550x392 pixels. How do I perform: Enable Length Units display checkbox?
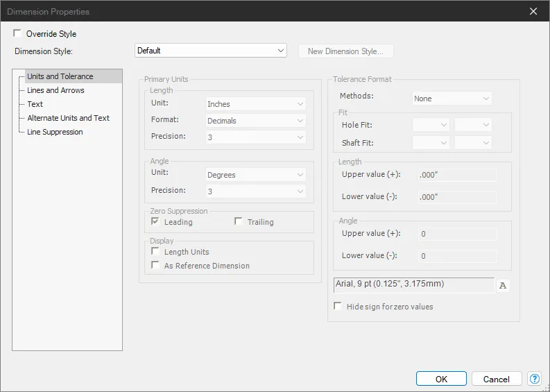155,251
